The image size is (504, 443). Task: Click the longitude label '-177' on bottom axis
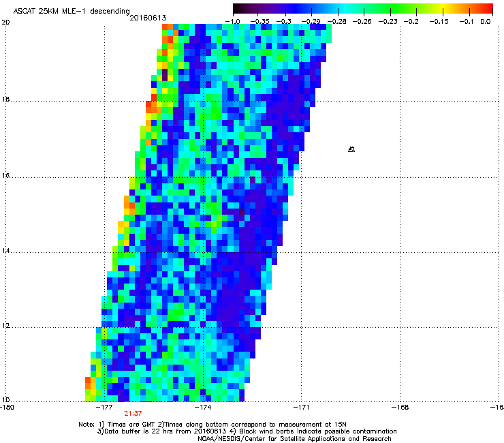tap(104, 408)
